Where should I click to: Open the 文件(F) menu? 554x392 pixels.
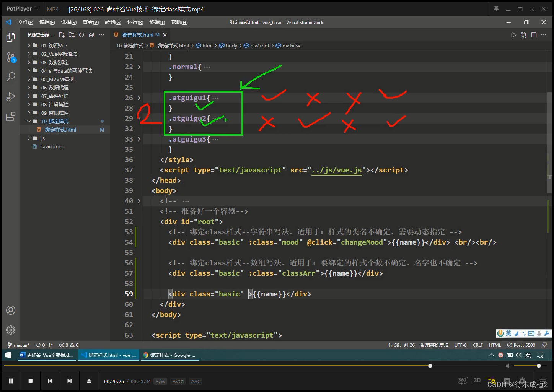point(25,23)
